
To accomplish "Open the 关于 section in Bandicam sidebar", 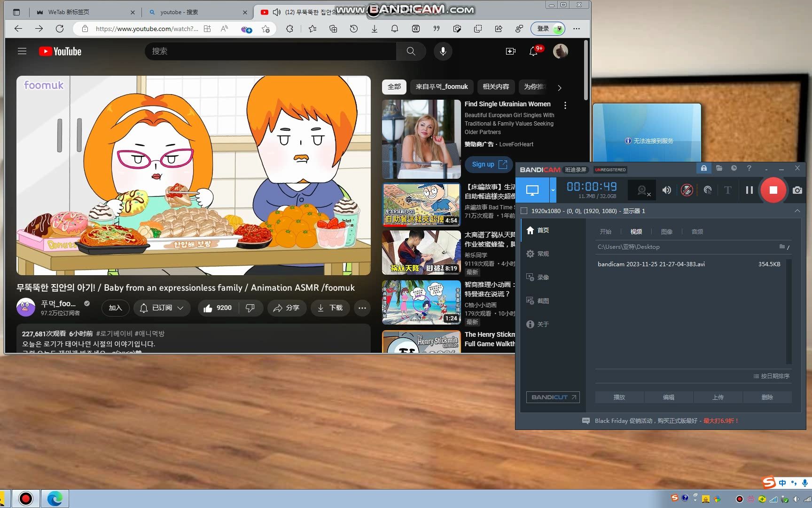I will tap(538, 324).
